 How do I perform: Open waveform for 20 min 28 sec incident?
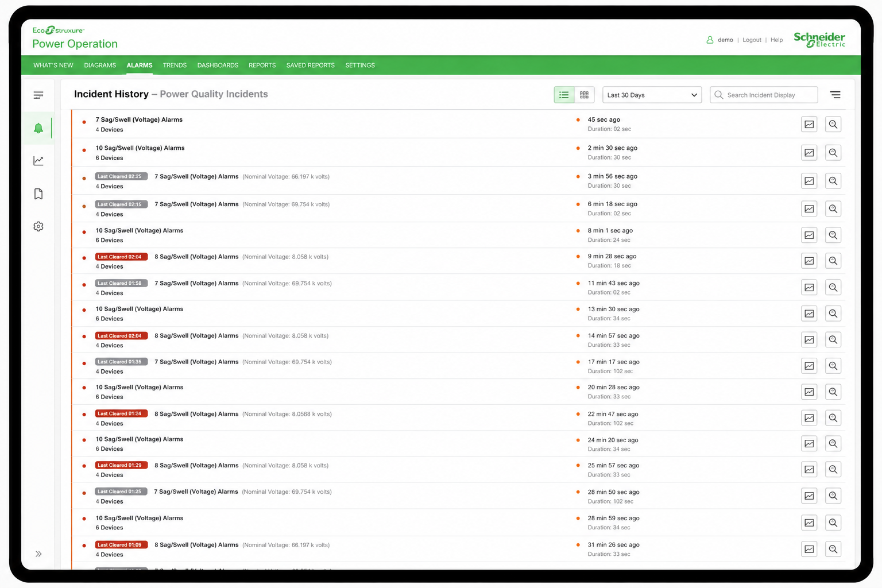point(809,392)
